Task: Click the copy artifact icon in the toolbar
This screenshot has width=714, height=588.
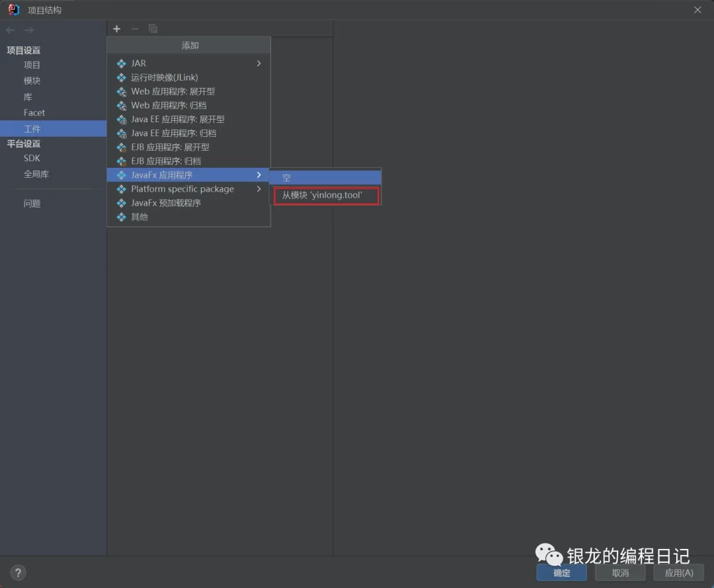Action: point(153,28)
